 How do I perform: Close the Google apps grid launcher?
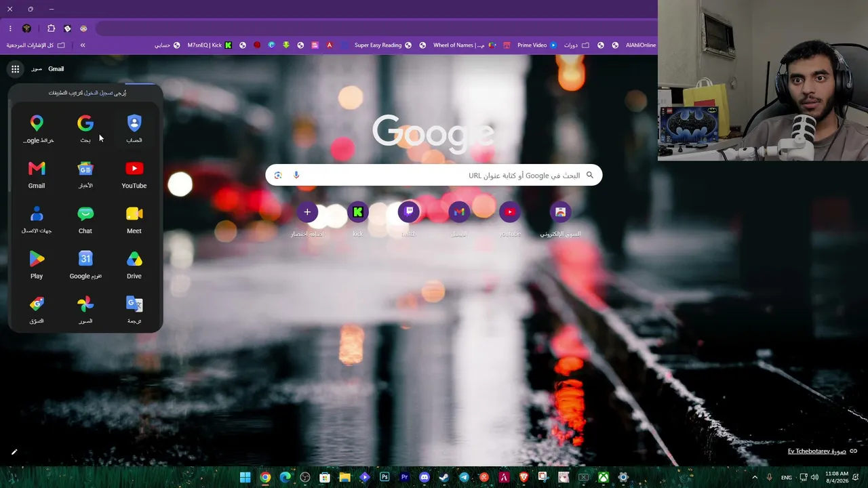(x=15, y=68)
